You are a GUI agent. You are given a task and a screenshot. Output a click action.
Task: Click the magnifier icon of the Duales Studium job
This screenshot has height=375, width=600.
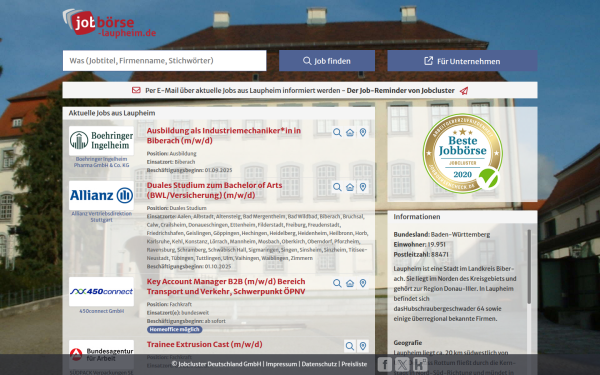coord(337,187)
